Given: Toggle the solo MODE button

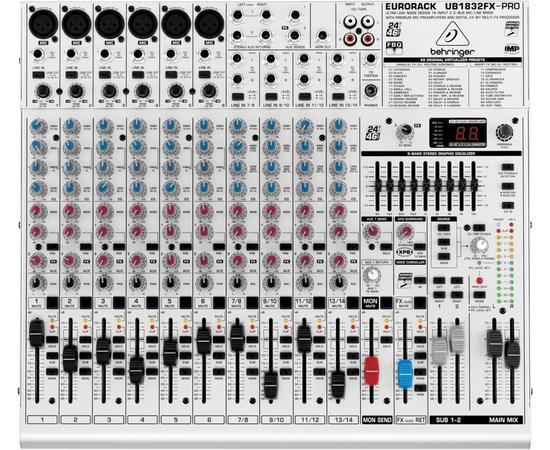Looking at the screenshot, I should click(x=479, y=295).
